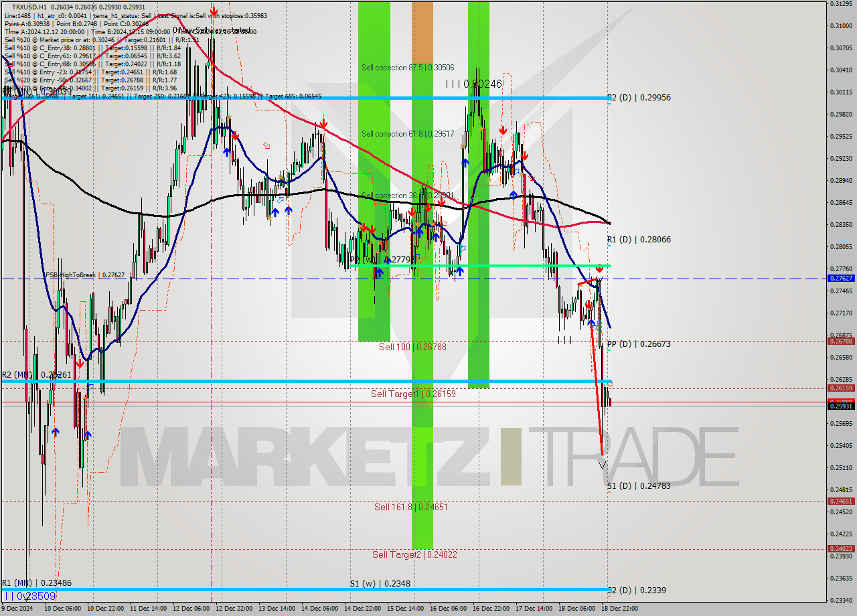This screenshot has height=616, width=857.
Task: Select Sell correction 61.8 | 0.29617 label
Action: pyautogui.click(x=408, y=134)
